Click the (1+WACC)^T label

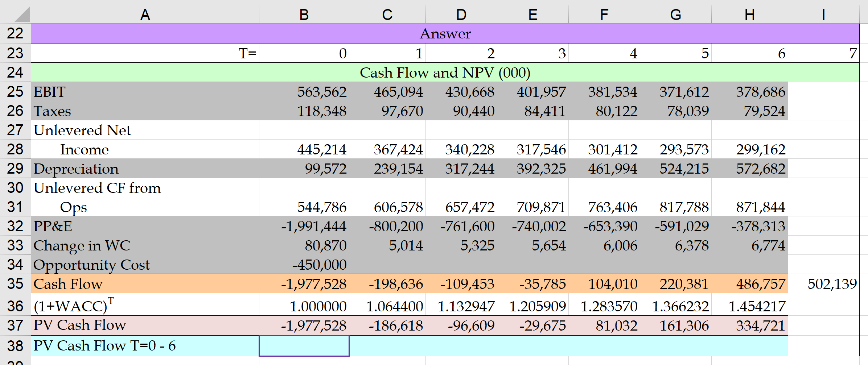tap(74, 305)
